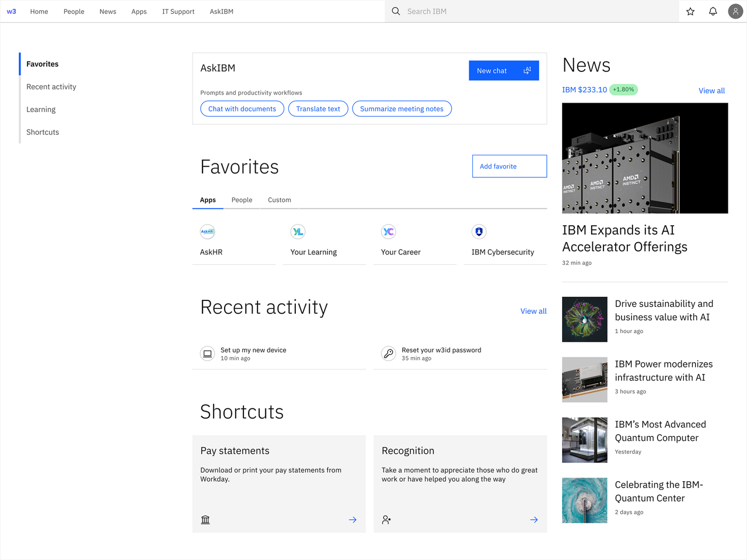This screenshot has height=560, width=747.
Task: Choose the Translate text prompt
Action: (318, 109)
